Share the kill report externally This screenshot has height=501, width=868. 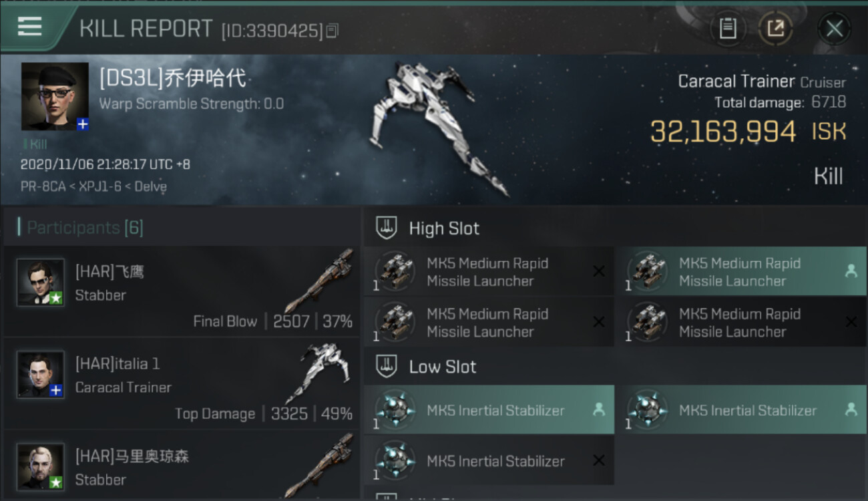point(775,29)
